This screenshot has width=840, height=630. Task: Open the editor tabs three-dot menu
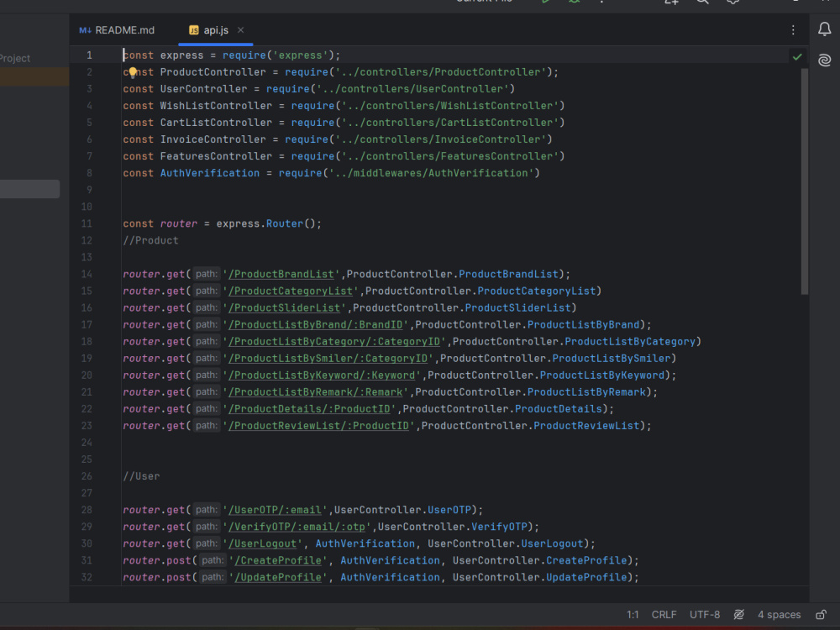(x=794, y=30)
